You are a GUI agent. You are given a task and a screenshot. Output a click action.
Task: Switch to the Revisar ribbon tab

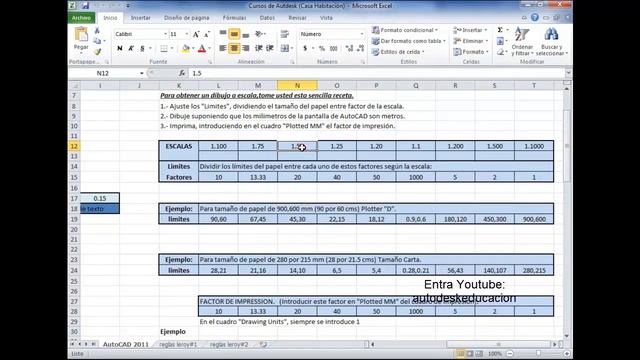[x=297, y=18]
